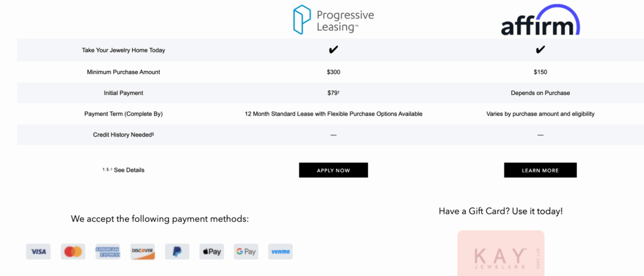
Task: Click the Mastercard payment icon
Action: coord(73,251)
